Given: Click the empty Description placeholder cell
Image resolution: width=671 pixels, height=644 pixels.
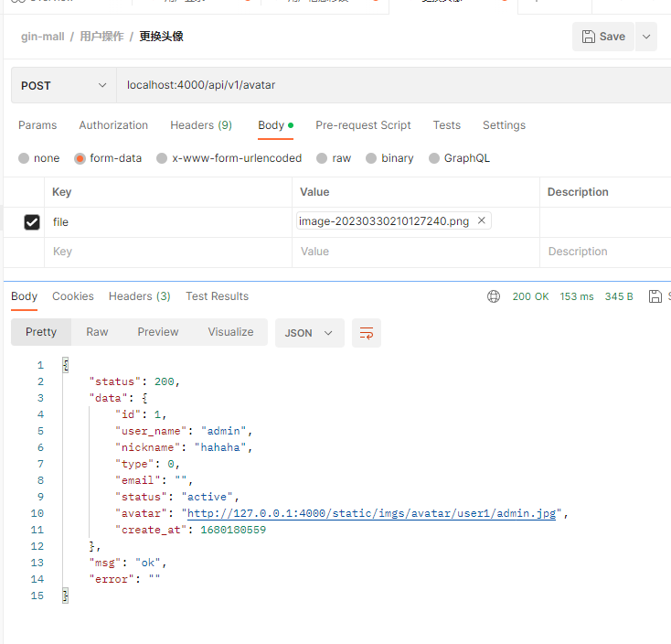Looking at the screenshot, I should tap(605, 252).
